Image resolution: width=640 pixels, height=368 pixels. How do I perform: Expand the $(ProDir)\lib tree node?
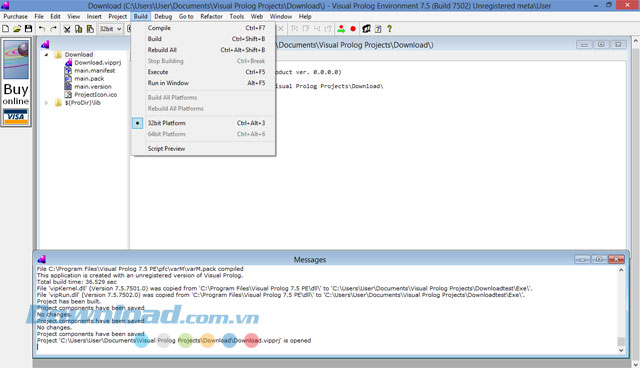click(46, 103)
